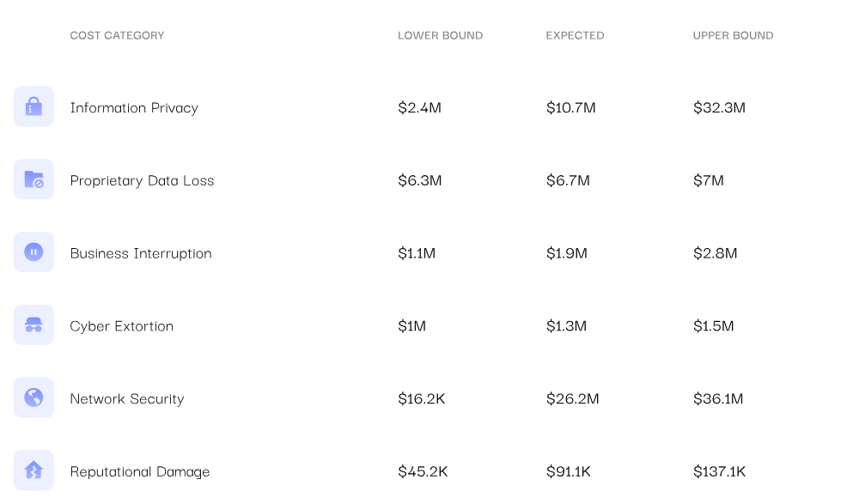
Task: Click the $36.1M Network Security upper bound
Action: [x=718, y=398]
